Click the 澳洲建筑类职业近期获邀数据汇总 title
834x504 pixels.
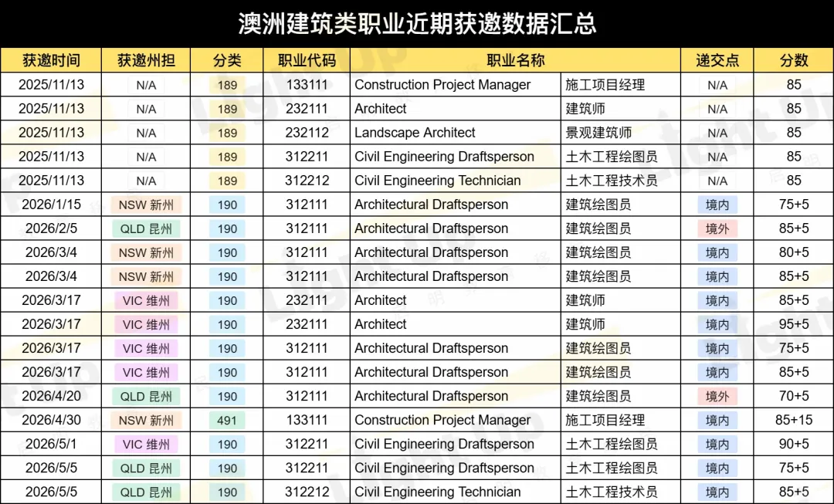tap(417, 24)
